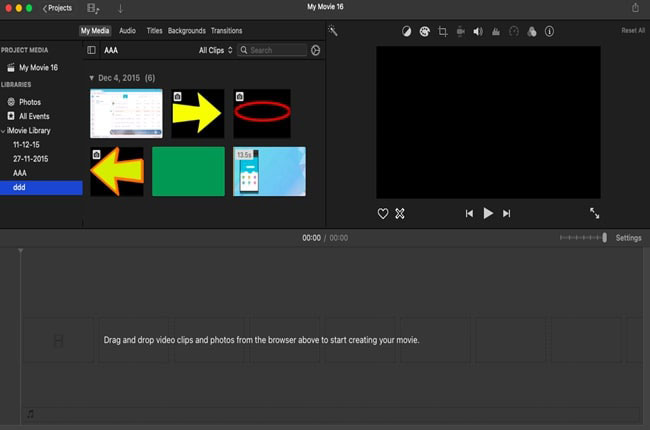Click the My Movie 16 window title
The height and width of the screenshot is (430, 650).
click(x=325, y=7)
